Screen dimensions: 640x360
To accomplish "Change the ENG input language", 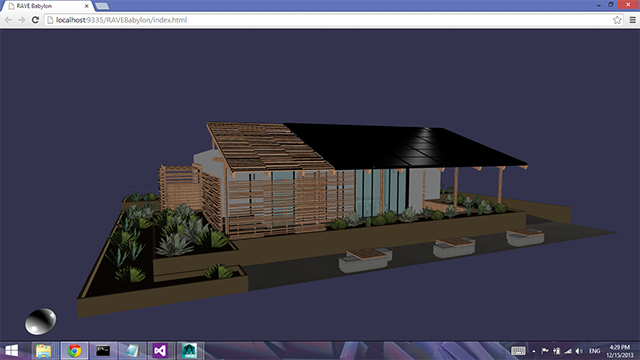I will [x=594, y=351].
